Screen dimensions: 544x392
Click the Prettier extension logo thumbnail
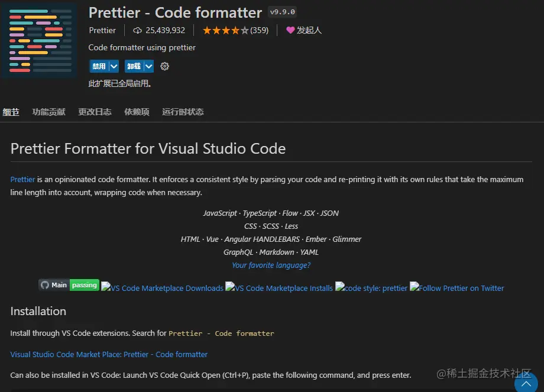coord(39,40)
